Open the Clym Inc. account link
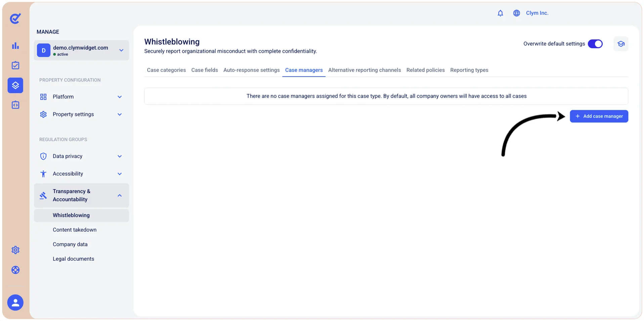 coord(537,13)
